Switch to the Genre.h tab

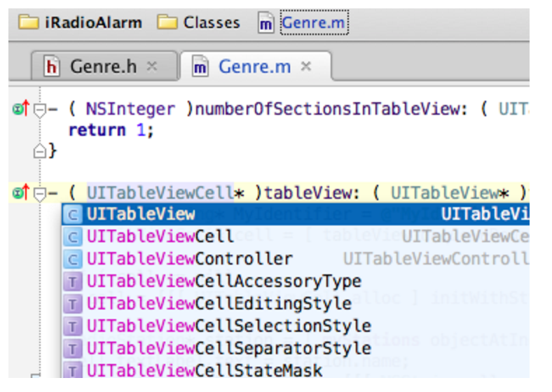pos(104,66)
